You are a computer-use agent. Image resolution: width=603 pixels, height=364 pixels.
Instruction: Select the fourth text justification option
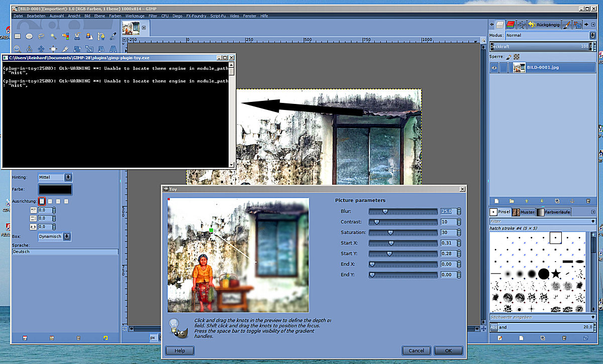tap(66, 201)
